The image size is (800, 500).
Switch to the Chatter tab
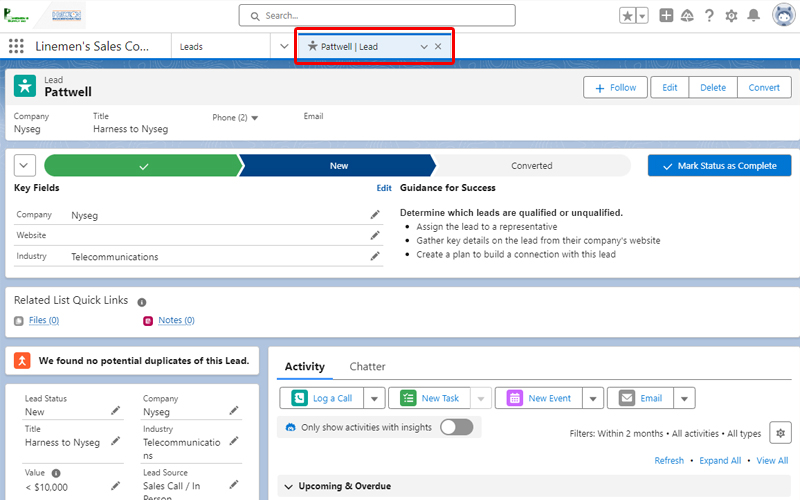[x=367, y=366]
